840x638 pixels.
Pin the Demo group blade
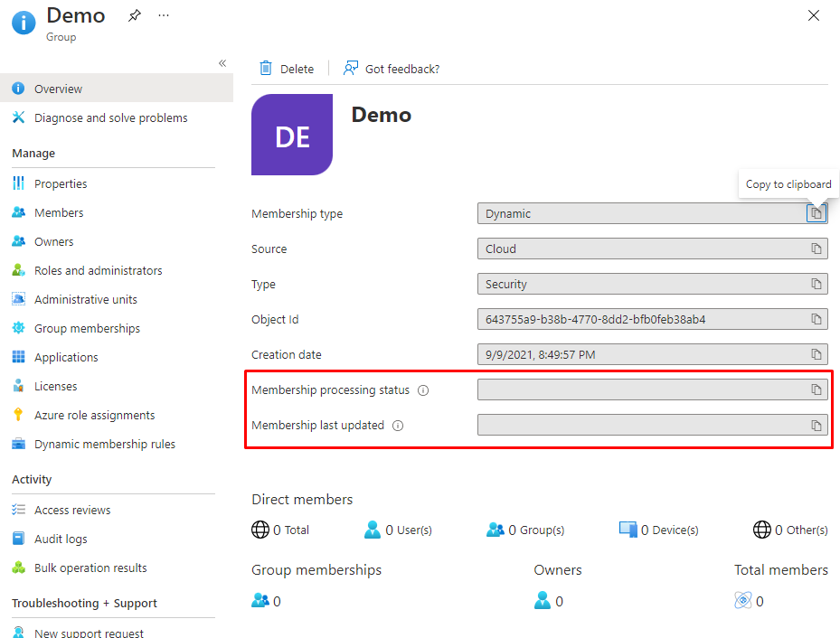[x=135, y=16]
